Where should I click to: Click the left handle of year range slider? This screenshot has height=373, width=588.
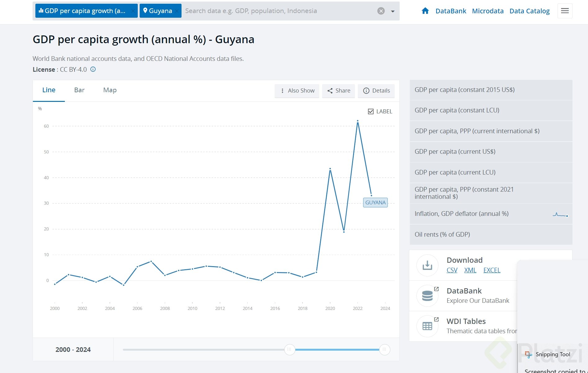pos(290,349)
